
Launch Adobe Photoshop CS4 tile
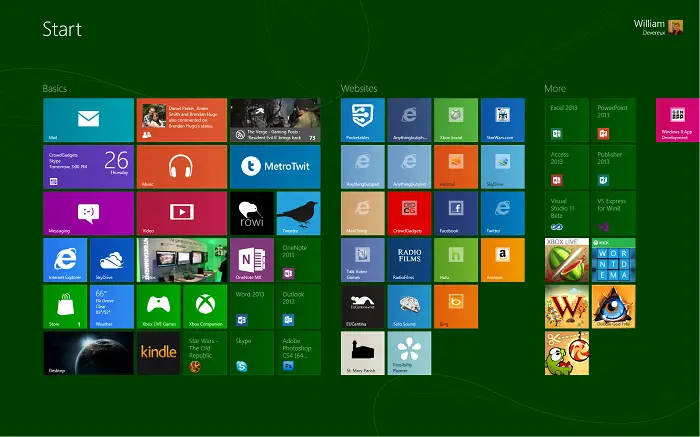pos(299,353)
